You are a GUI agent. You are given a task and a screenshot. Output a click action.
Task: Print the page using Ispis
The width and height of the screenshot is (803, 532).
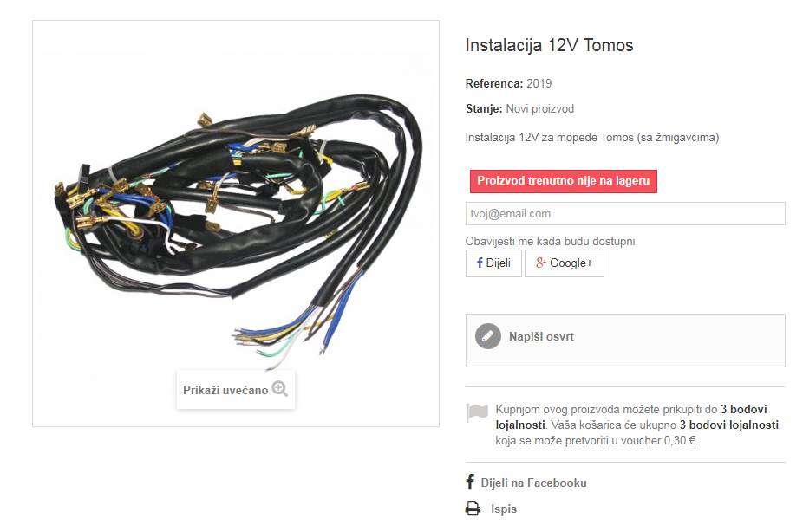coord(504,509)
